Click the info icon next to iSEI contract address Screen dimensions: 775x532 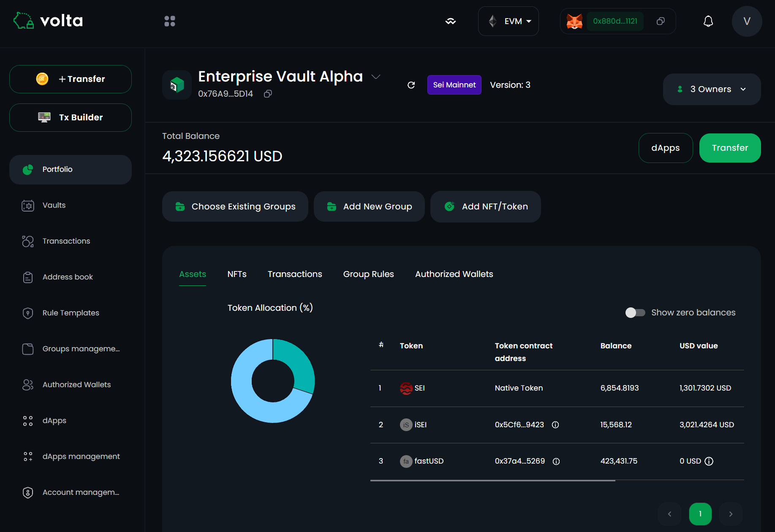tap(555, 425)
